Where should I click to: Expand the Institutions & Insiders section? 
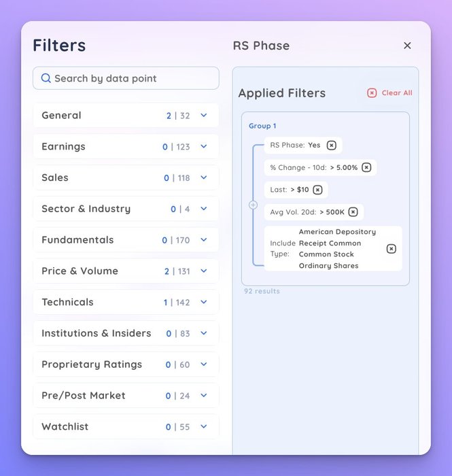point(203,333)
